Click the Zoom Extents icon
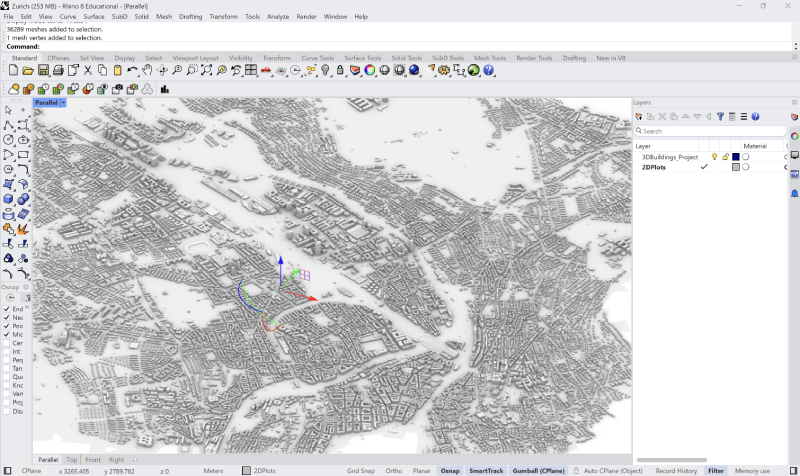 click(x=207, y=70)
